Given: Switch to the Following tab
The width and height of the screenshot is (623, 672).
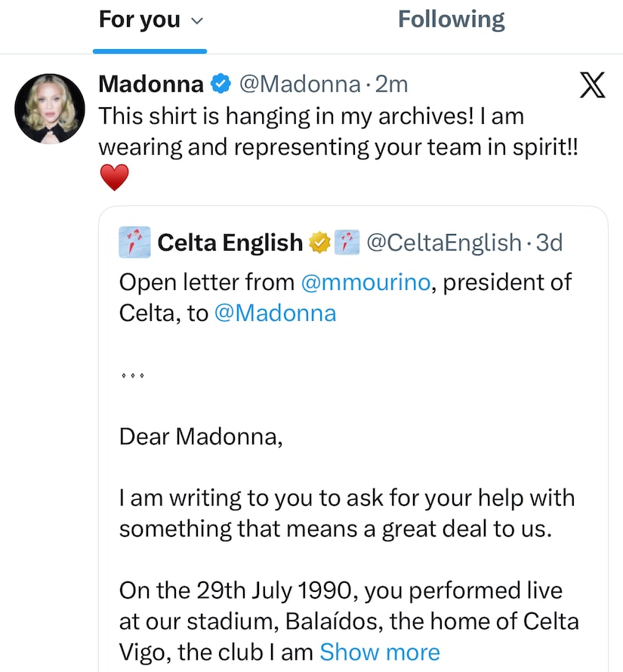Looking at the screenshot, I should coord(451,20).
